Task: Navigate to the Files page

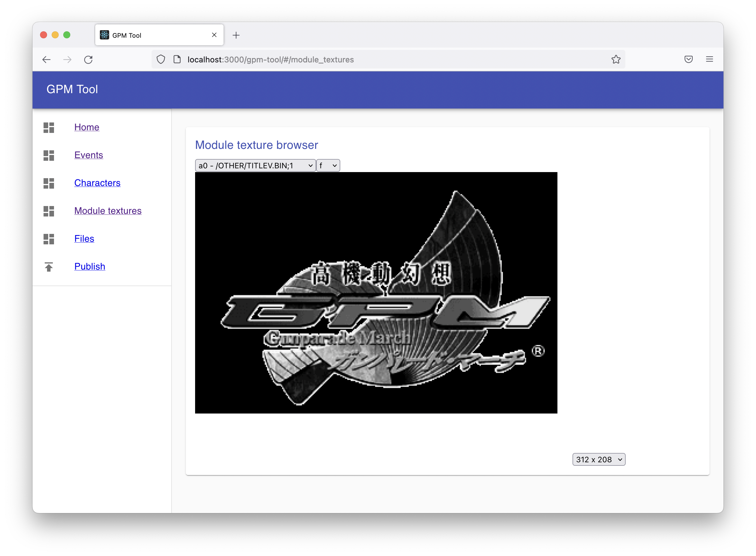Action: pos(84,239)
